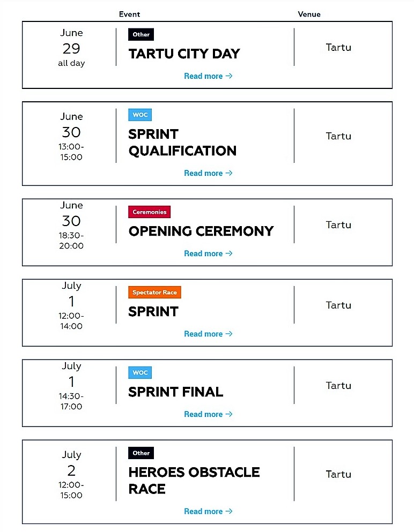Open Read more link for Sprint Qualification
The height and width of the screenshot is (532, 414).
coord(208,173)
